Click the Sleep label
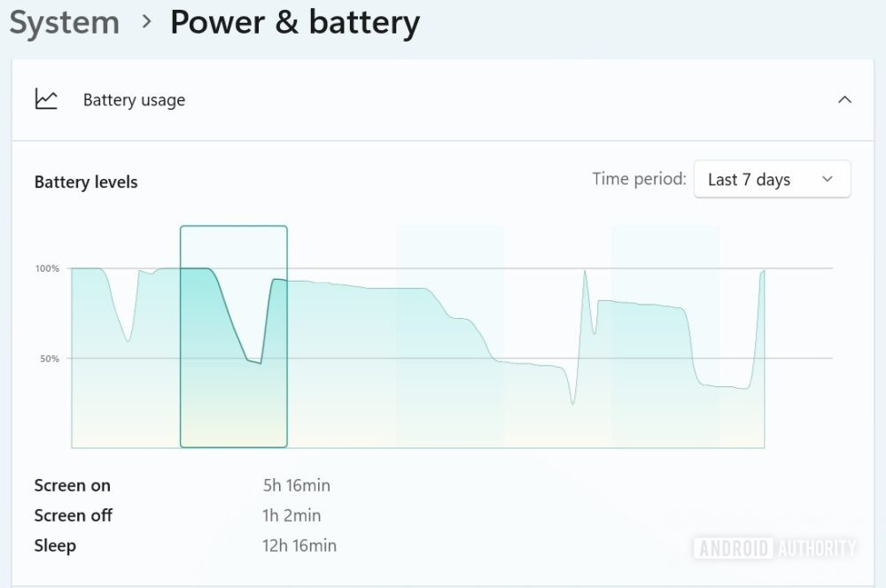The image size is (886, 588). (x=55, y=545)
